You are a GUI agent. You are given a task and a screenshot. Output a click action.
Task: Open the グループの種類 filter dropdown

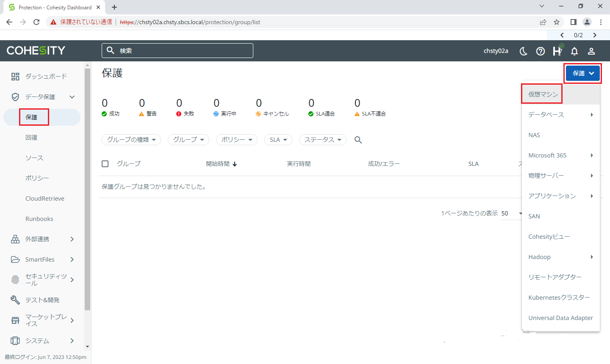[131, 140]
